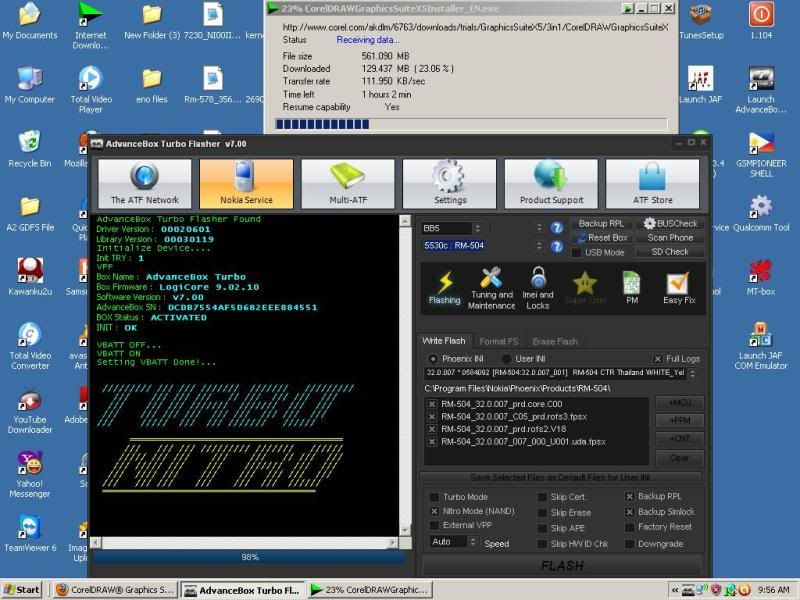The width and height of the screenshot is (800, 600).
Task: Click CorelDRAW download progress bar
Action: [x=471, y=124]
